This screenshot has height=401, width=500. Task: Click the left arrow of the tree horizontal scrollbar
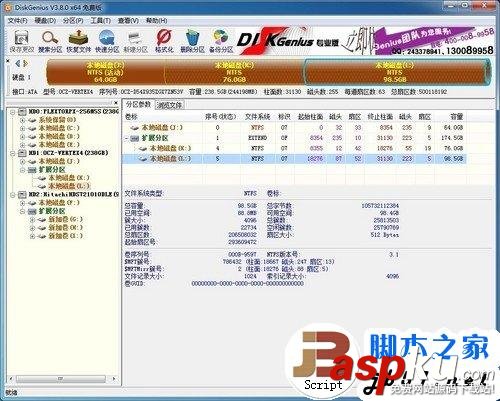click(11, 379)
